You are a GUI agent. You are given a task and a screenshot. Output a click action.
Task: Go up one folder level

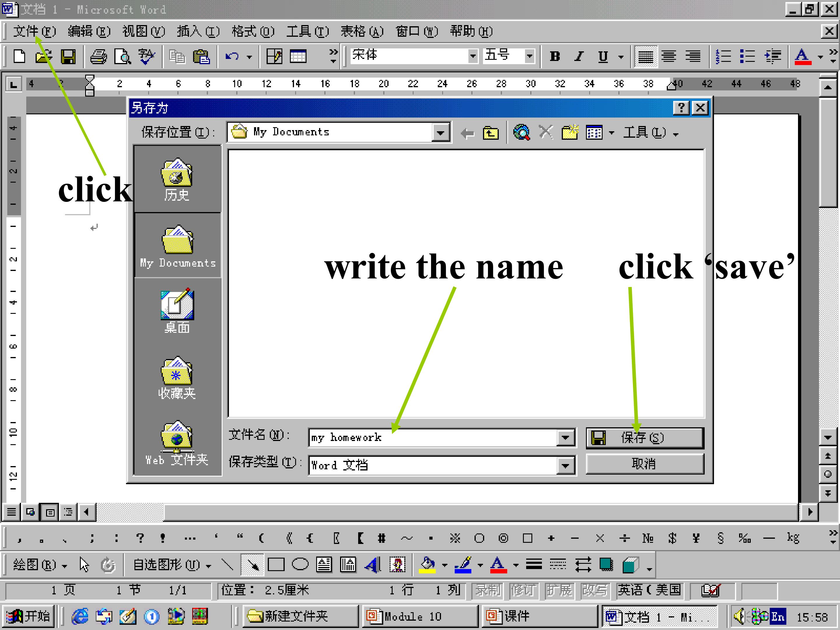click(x=491, y=133)
